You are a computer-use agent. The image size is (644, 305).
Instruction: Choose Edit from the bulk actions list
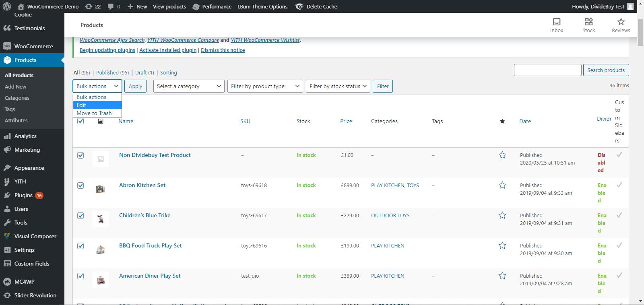click(x=97, y=105)
